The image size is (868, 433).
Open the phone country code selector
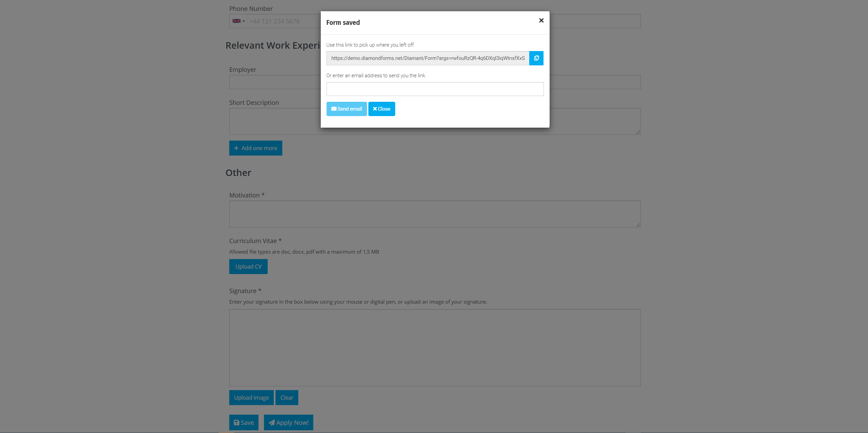tap(239, 21)
